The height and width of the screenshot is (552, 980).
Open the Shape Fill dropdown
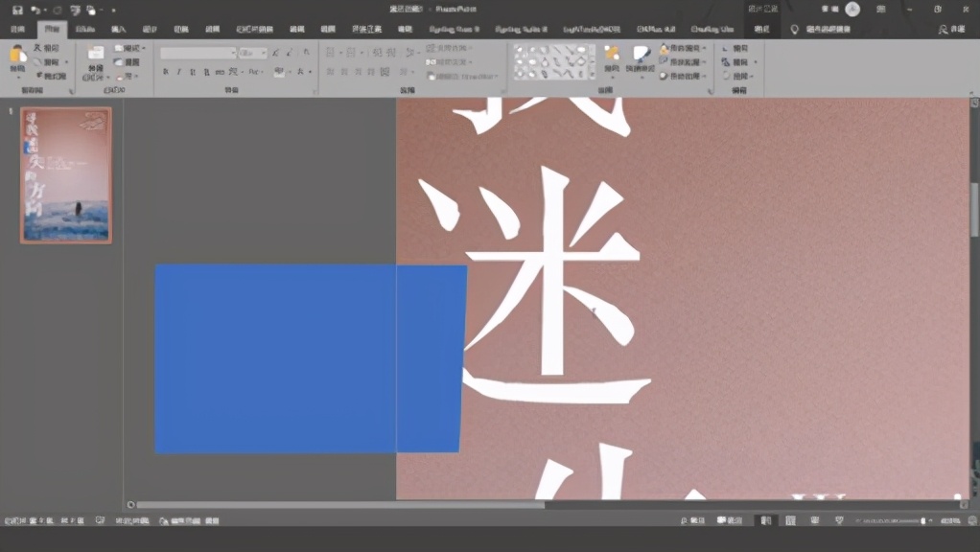pos(683,48)
